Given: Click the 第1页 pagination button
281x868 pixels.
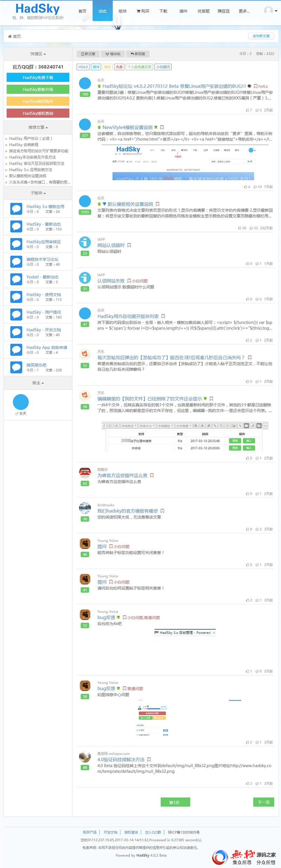Looking at the screenshot, I should coord(175,802).
